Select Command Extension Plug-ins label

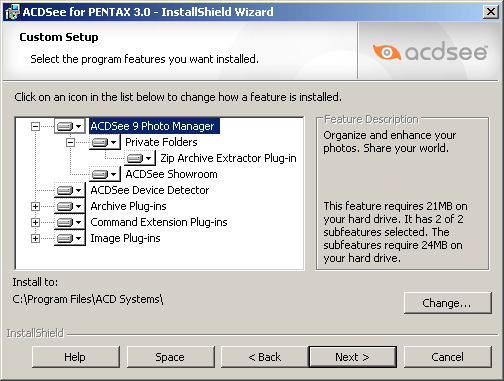tap(159, 222)
